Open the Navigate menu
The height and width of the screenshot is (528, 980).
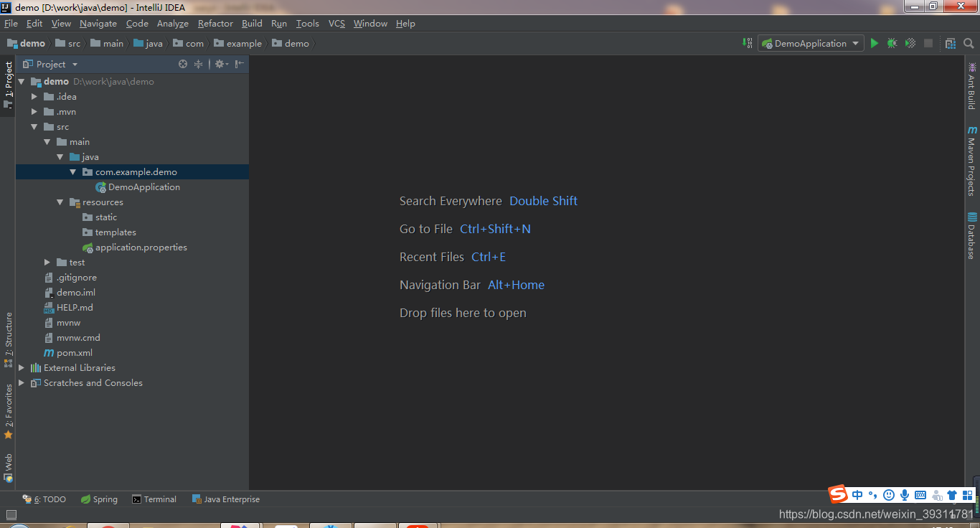[98, 24]
